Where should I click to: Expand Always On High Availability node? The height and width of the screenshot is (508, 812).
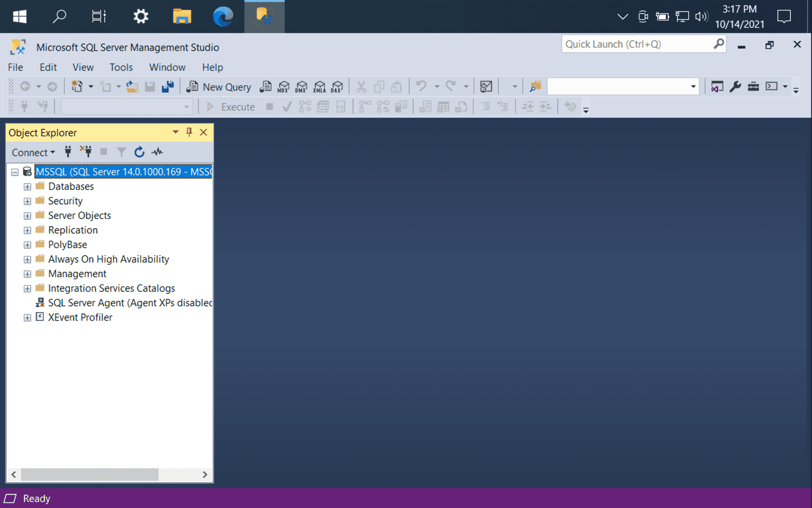pos(27,260)
